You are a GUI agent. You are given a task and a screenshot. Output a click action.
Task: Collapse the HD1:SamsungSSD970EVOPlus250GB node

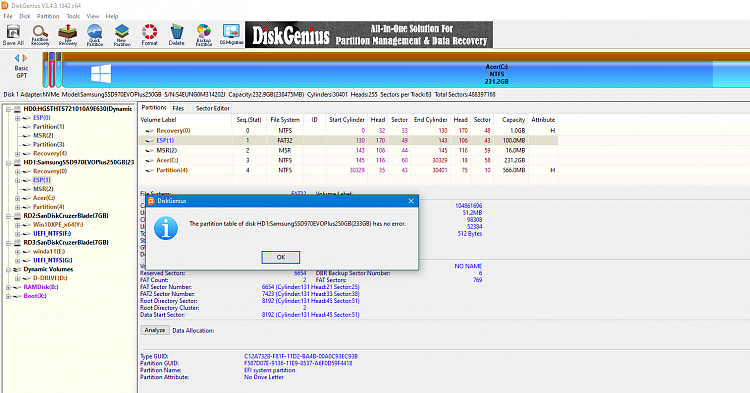[x=8, y=162]
